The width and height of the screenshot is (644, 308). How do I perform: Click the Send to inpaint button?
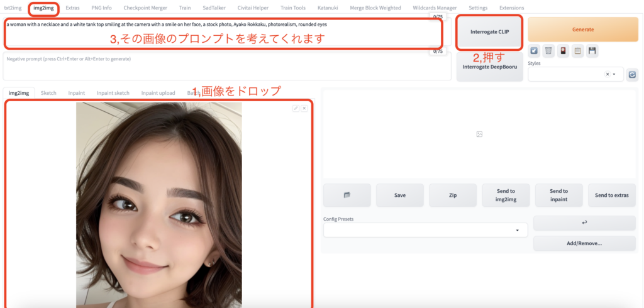[x=558, y=195]
